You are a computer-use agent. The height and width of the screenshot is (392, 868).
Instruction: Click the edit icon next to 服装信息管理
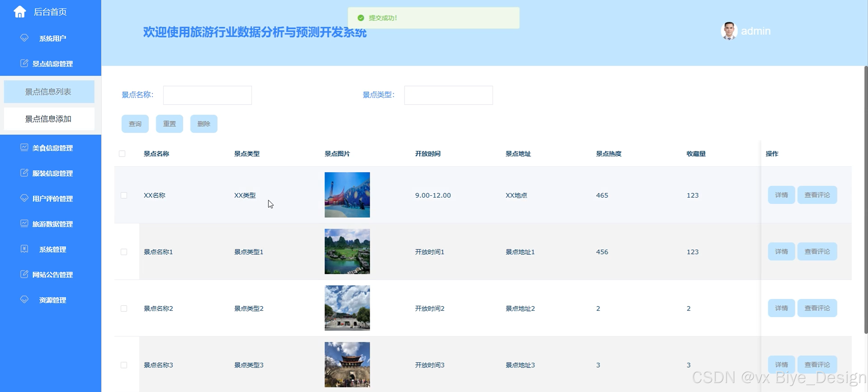(x=24, y=173)
